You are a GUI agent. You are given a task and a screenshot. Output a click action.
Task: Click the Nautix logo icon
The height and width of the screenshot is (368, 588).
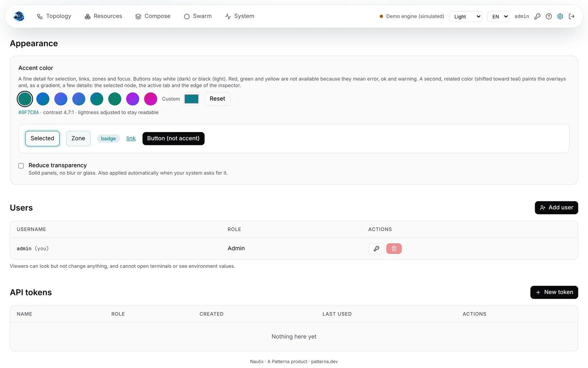[19, 16]
